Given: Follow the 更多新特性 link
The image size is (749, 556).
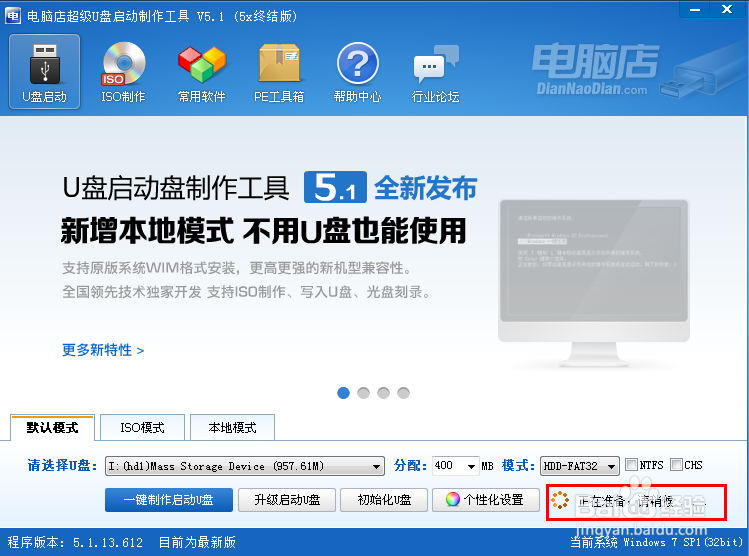Looking at the screenshot, I should click(103, 350).
